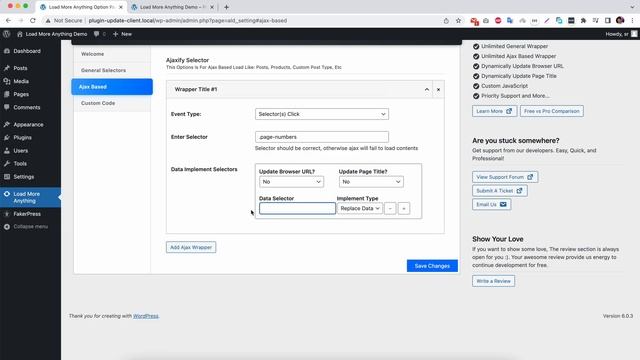Screen dimensions: 640x360
Task: Add a data selector row with plus
Action: (x=404, y=209)
